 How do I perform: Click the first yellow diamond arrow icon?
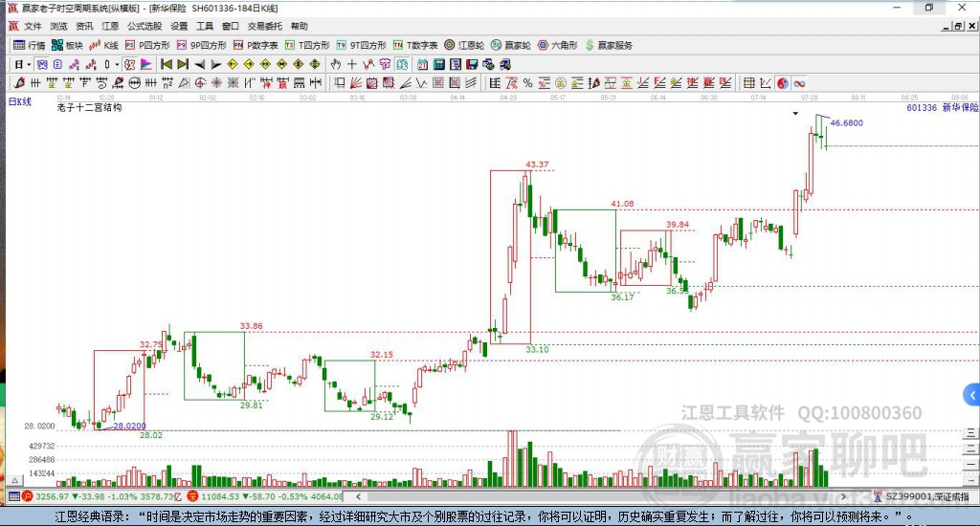[233, 64]
